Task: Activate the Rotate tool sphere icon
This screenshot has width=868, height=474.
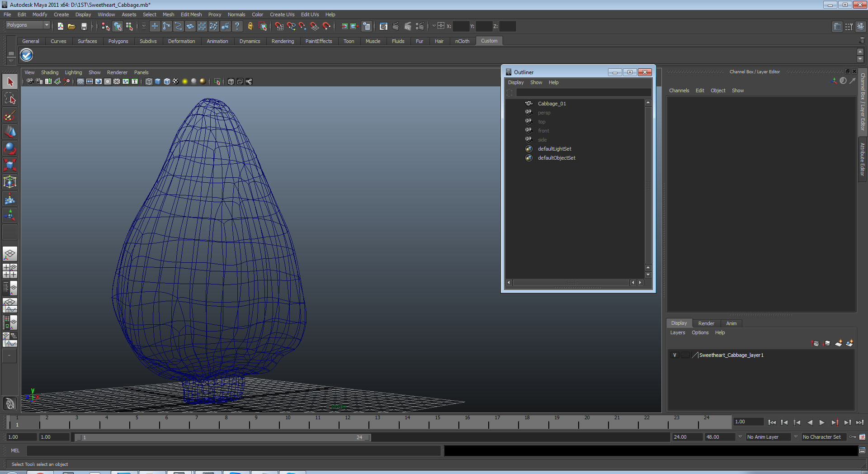Action: pyautogui.click(x=10, y=148)
